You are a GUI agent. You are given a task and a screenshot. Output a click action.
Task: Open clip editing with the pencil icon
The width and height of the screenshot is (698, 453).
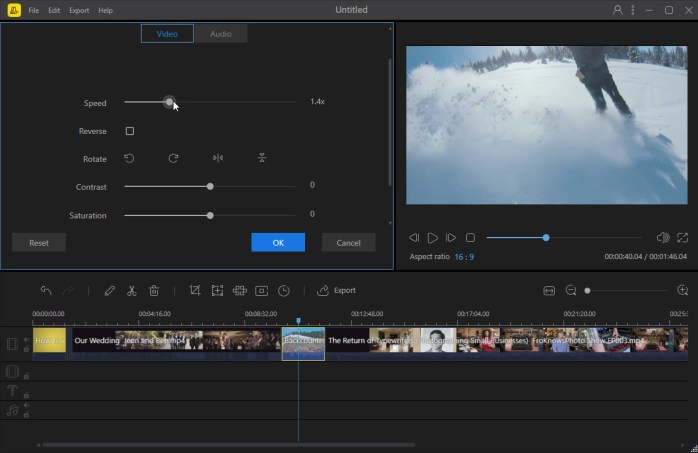pos(110,291)
